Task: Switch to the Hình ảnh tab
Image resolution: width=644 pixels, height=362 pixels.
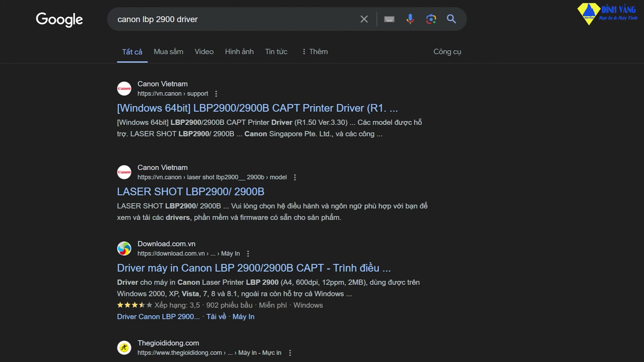Action: (x=239, y=52)
